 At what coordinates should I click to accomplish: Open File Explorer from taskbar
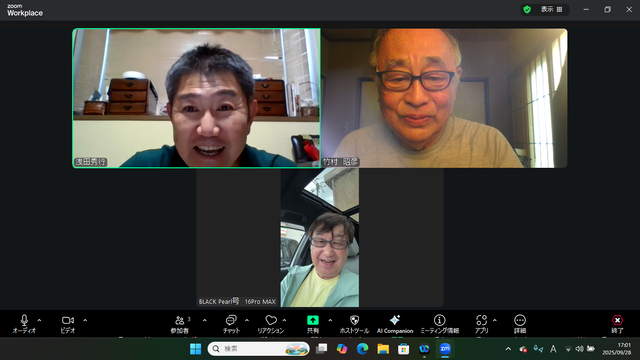coord(383,349)
